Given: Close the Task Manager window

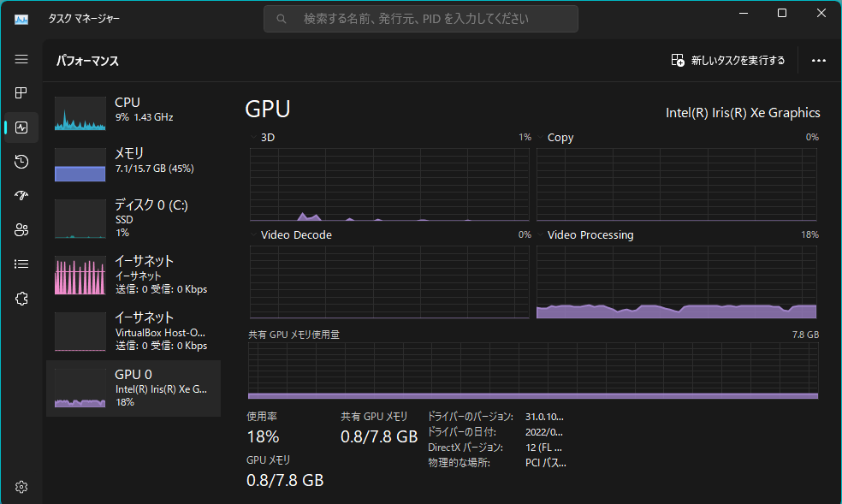Looking at the screenshot, I should (821, 13).
